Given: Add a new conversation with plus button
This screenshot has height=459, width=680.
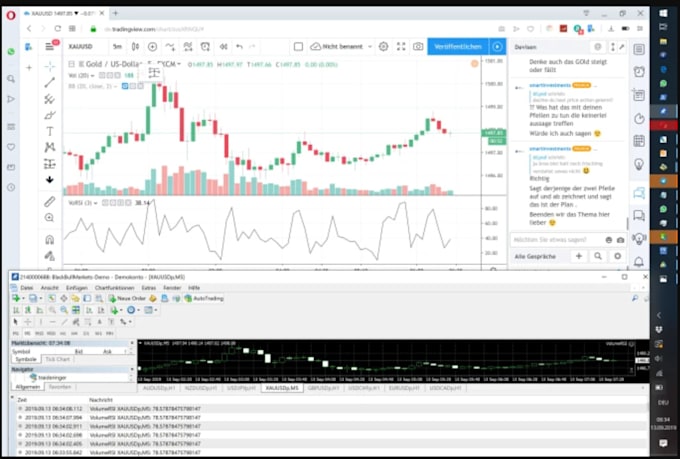Looking at the screenshot, I should tap(579, 256).
